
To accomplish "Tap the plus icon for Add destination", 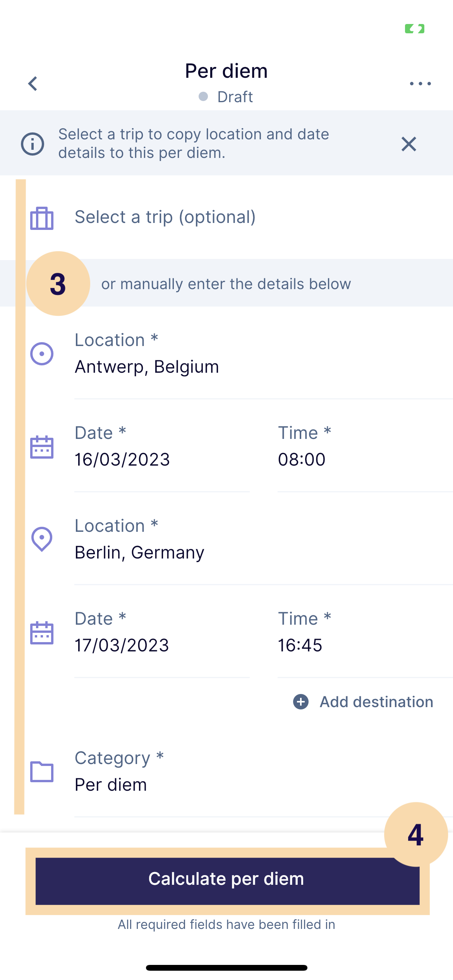I will tap(301, 702).
